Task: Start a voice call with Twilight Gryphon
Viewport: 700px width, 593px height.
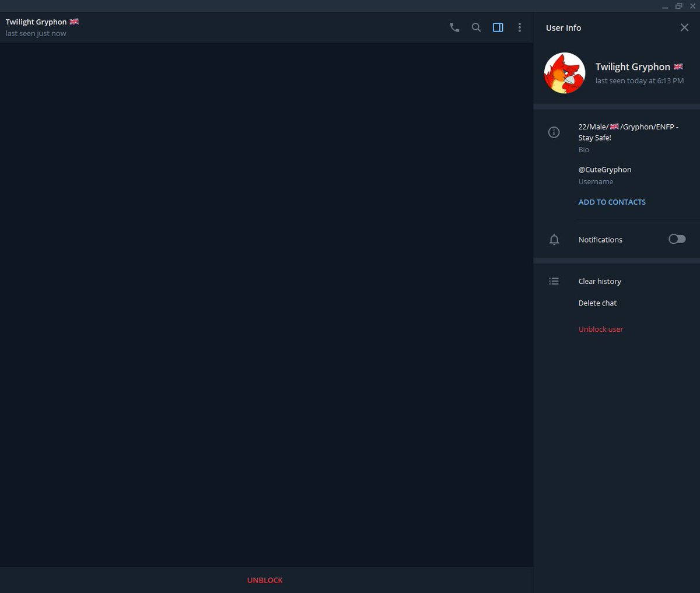Action: point(454,27)
